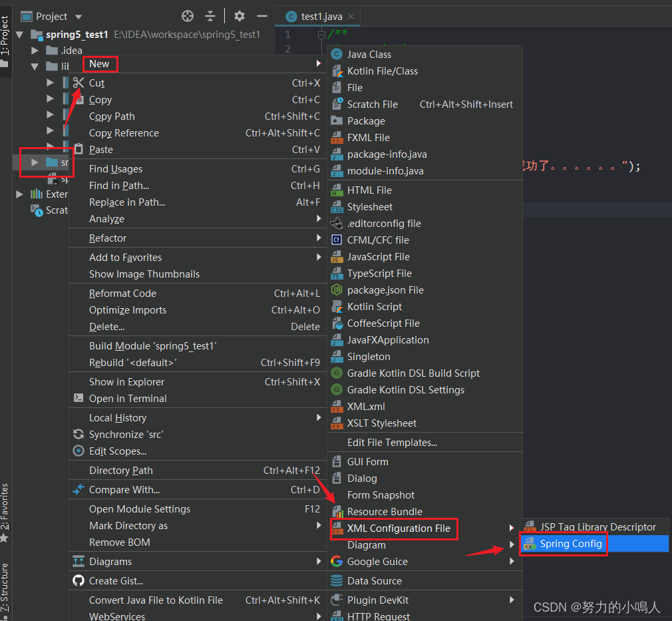672x621 pixels.
Task: Click the Open in Terminal icon
Action: (x=79, y=398)
